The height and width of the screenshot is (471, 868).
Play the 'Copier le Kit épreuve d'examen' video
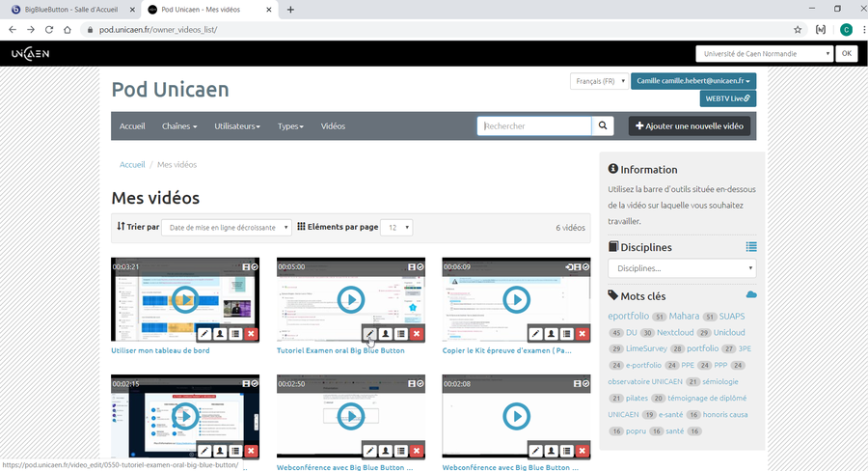[x=517, y=300]
